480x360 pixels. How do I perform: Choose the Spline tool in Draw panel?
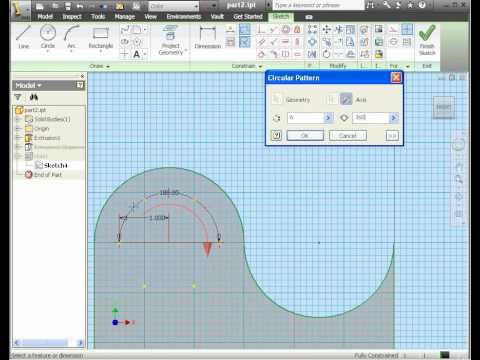(x=125, y=30)
